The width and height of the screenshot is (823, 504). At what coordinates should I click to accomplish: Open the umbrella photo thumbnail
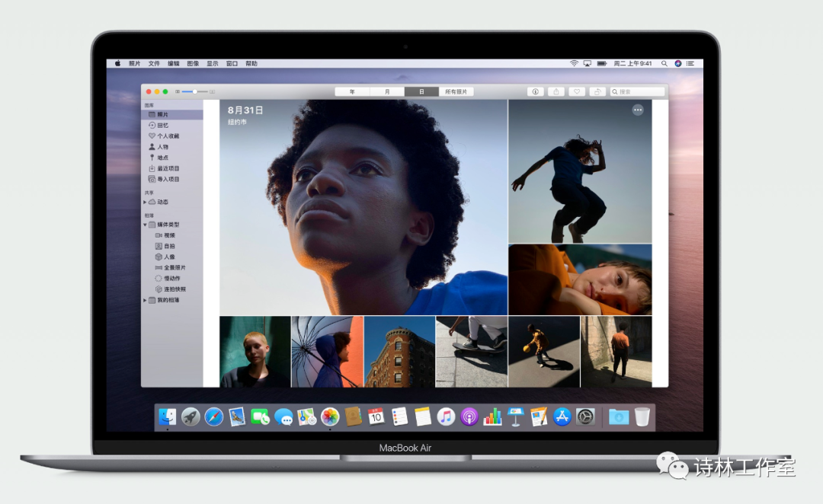pyautogui.click(x=327, y=352)
